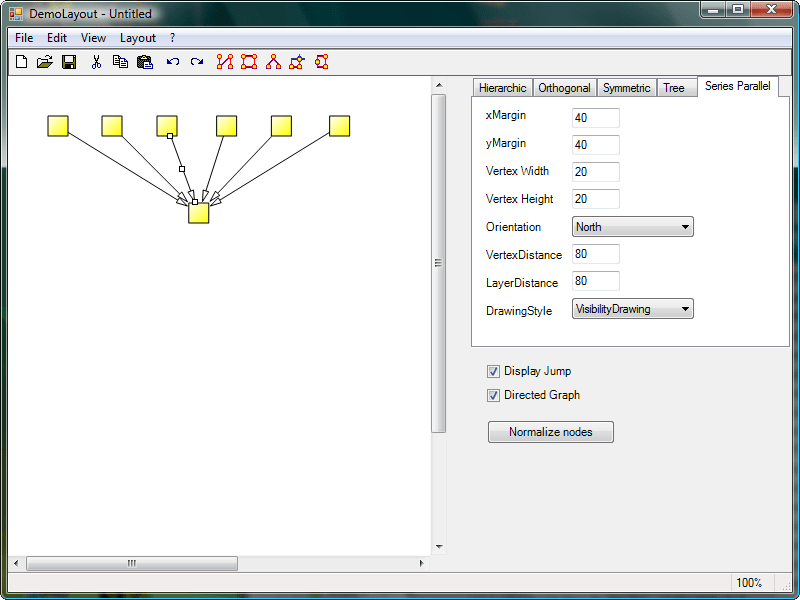Click the LayerDistance input field
The image size is (800, 600).
tap(595, 281)
